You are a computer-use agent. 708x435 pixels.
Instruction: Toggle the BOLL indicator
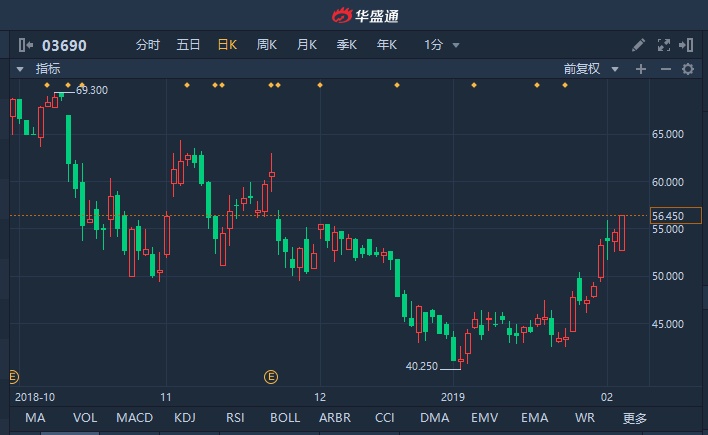click(x=285, y=418)
